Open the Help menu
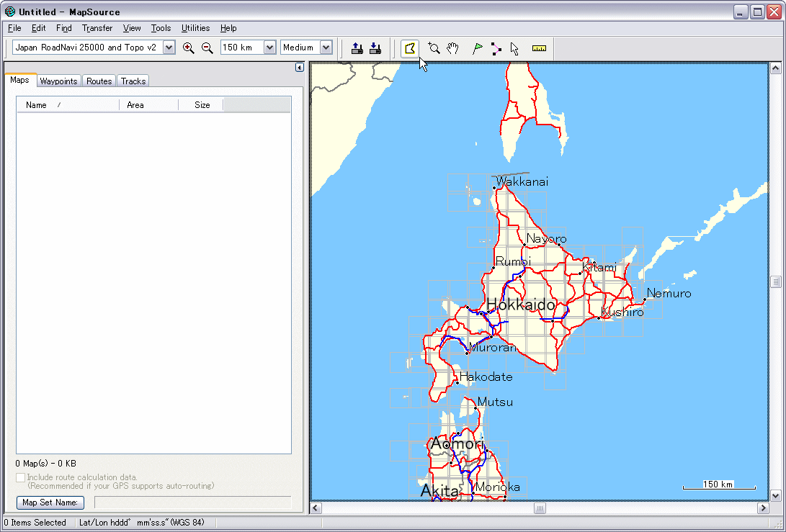The height and width of the screenshot is (532, 786). coord(228,28)
